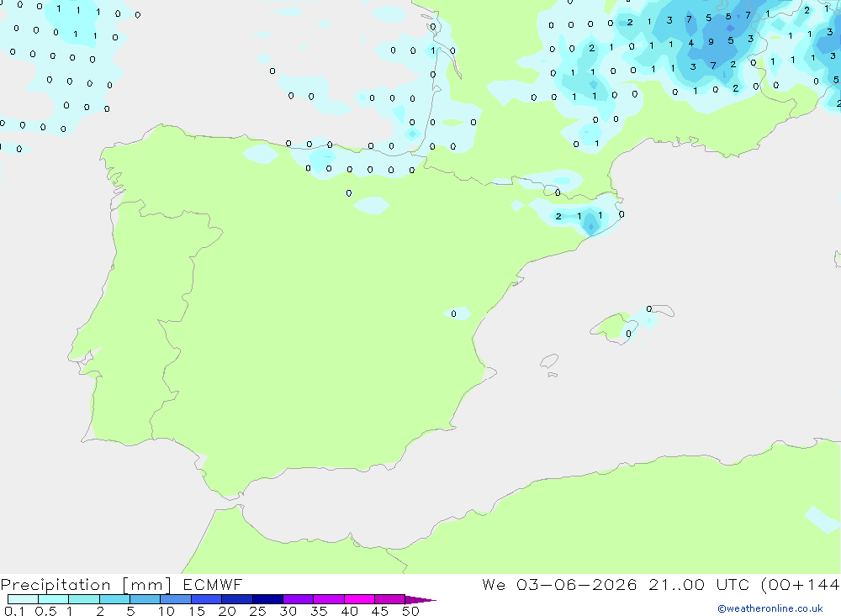Pick the 10–15 mm blue legend swatch
This screenshot has width=841, height=616.
click(x=176, y=599)
